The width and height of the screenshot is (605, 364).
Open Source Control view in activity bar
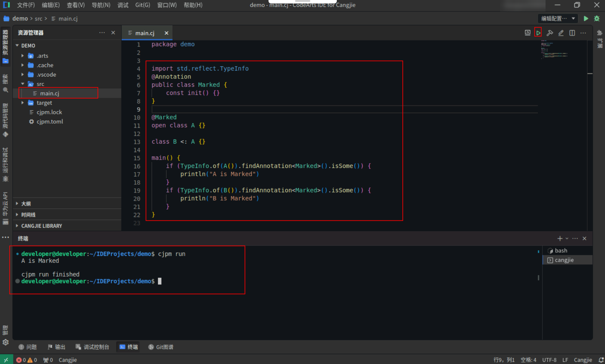[5, 120]
